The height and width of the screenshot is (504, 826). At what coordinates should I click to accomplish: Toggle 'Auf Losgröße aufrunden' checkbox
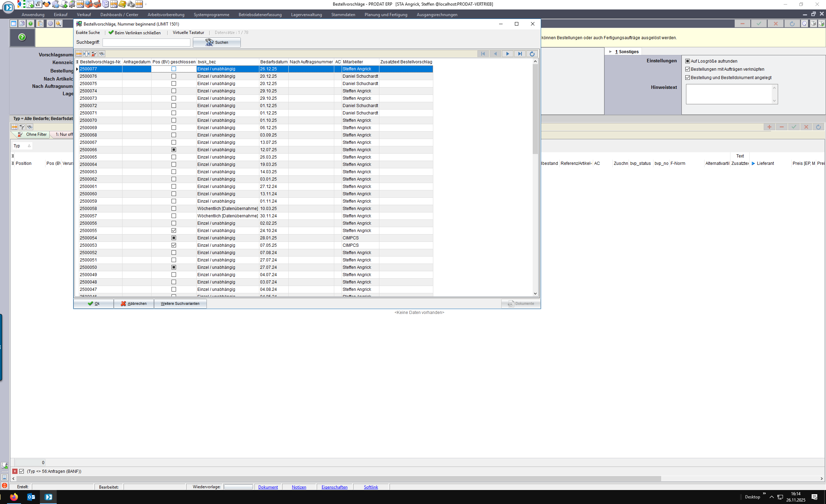pyautogui.click(x=688, y=61)
